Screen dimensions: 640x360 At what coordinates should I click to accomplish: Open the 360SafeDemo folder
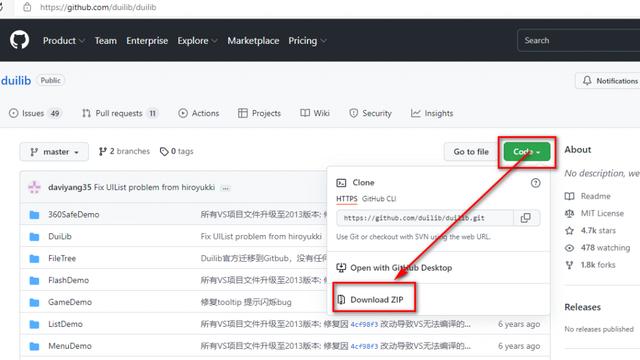74,214
